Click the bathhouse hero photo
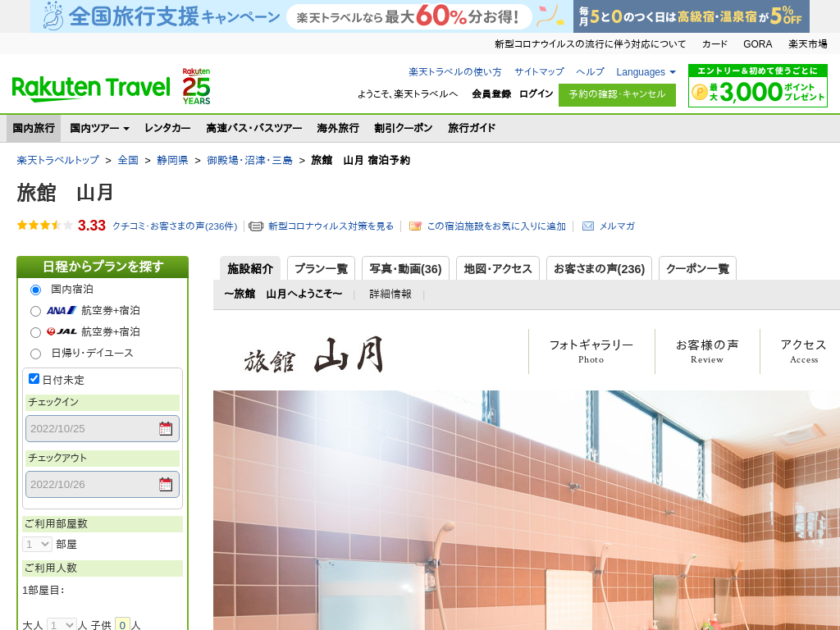The width and height of the screenshot is (840, 630). pyautogui.click(x=527, y=510)
